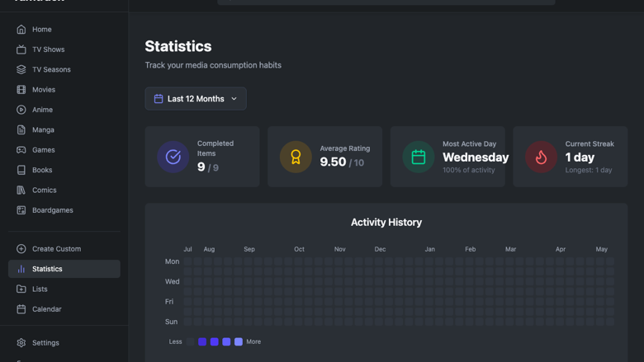The height and width of the screenshot is (362, 644).
Task: Click the 'More' legend label
Action: click(x=253, y=342)
